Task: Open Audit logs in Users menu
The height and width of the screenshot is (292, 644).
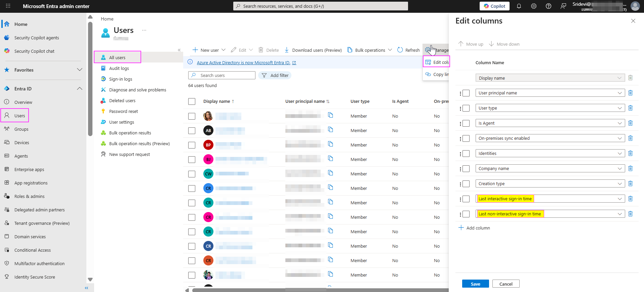Action: point(119,68)
